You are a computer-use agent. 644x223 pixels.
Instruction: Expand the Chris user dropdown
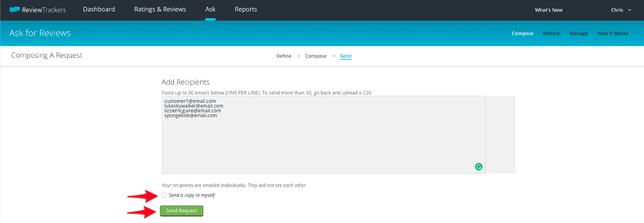(x=621, y=10)
